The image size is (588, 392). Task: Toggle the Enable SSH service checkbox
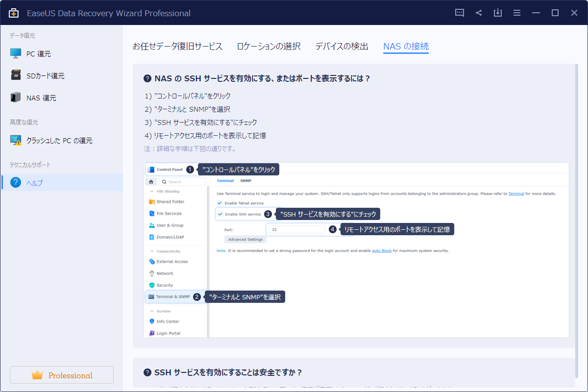point(220,214)
